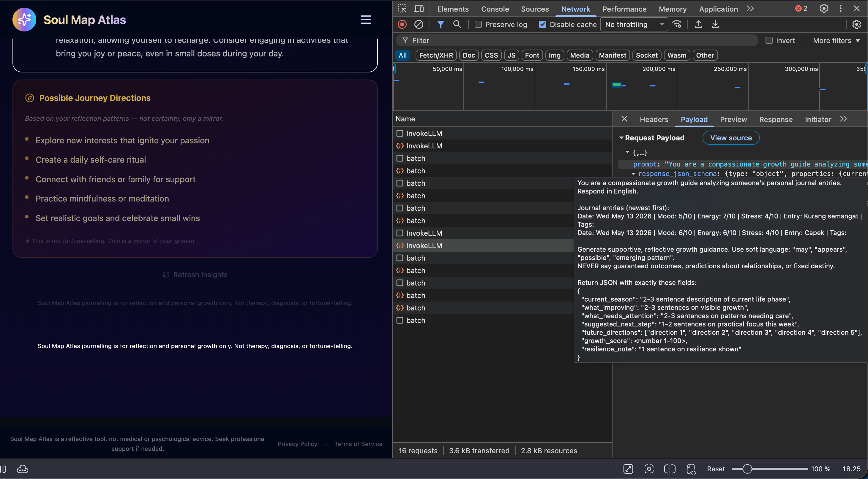Show more DevTools panel tabs

750,8
